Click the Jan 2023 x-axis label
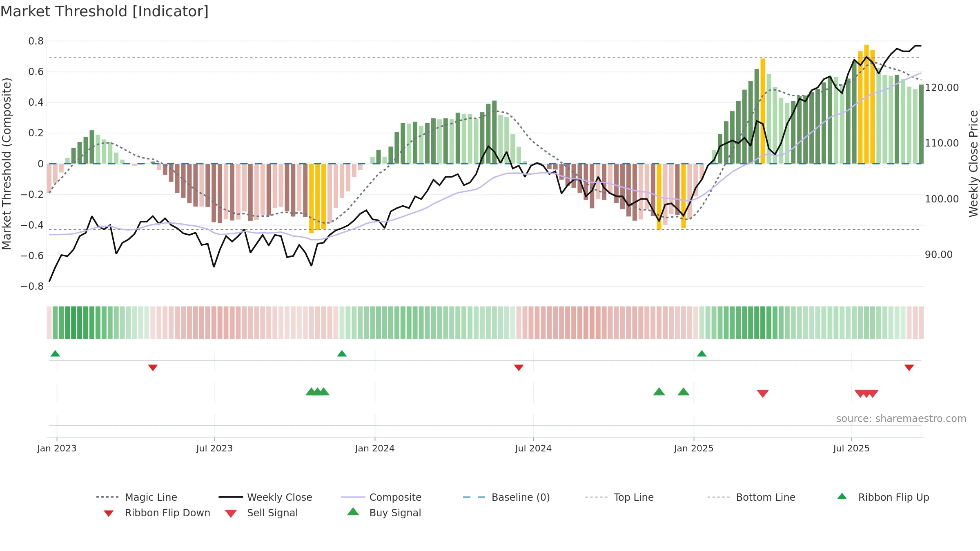Screen dimensions: 980x551 coord(57,448)
